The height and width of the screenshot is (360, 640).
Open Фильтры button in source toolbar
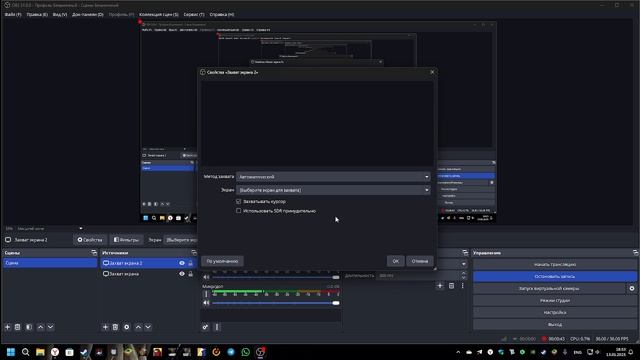click(x=127, y=240)
